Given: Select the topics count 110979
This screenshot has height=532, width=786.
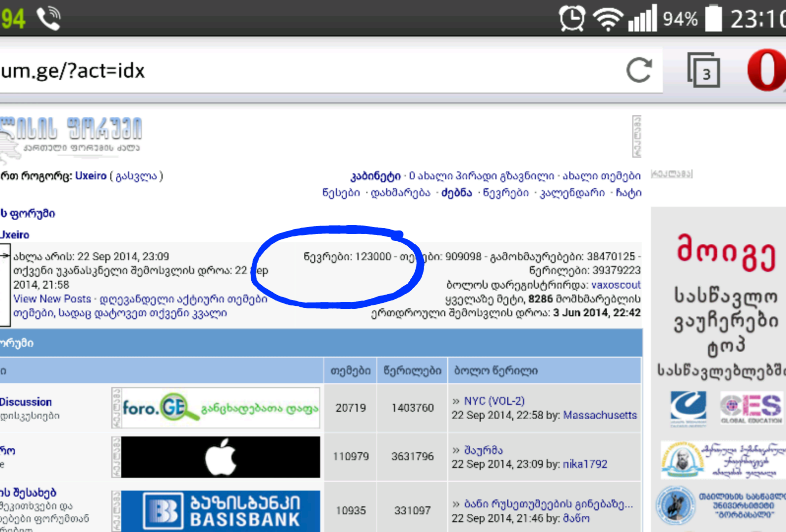Looking at the screenshot, I should [x=351, y=457].
